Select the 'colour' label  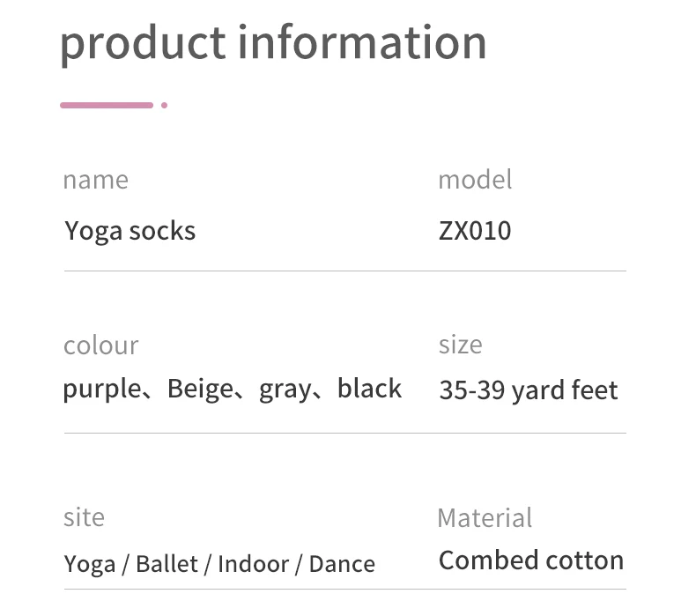[x=101, y=345]
